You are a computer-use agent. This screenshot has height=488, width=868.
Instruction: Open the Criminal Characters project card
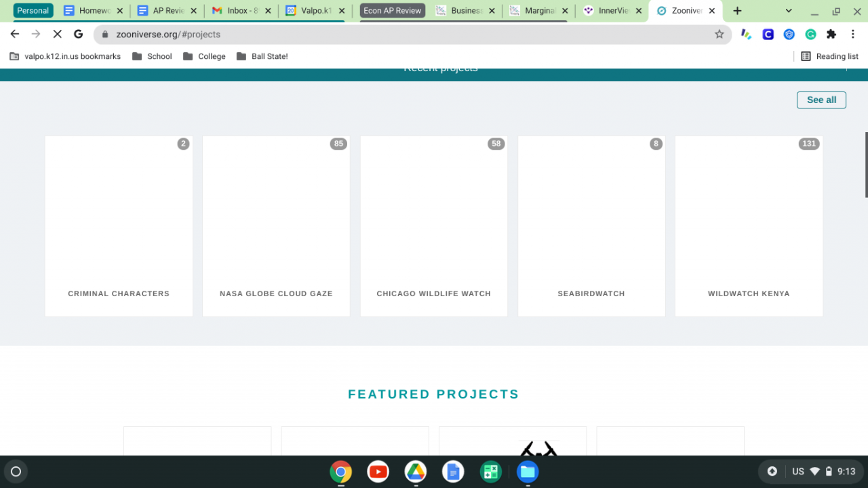[119, 226]
